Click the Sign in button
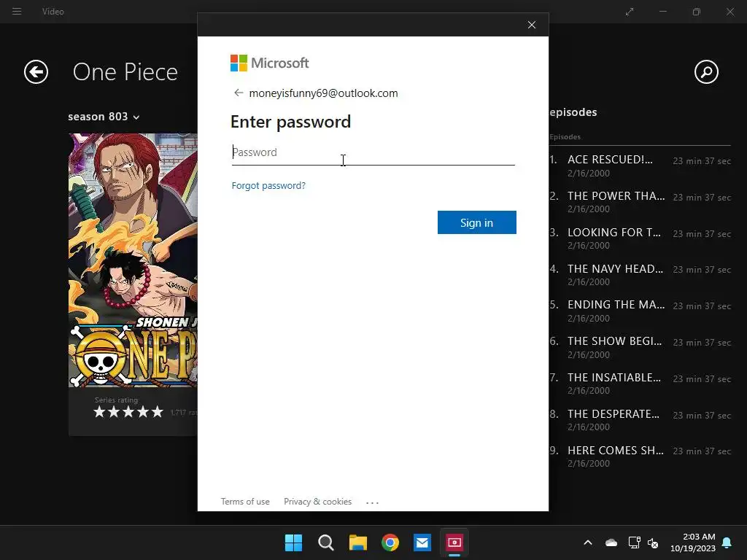The width and height of the screenshot is (747, 560). pos(477,222)
